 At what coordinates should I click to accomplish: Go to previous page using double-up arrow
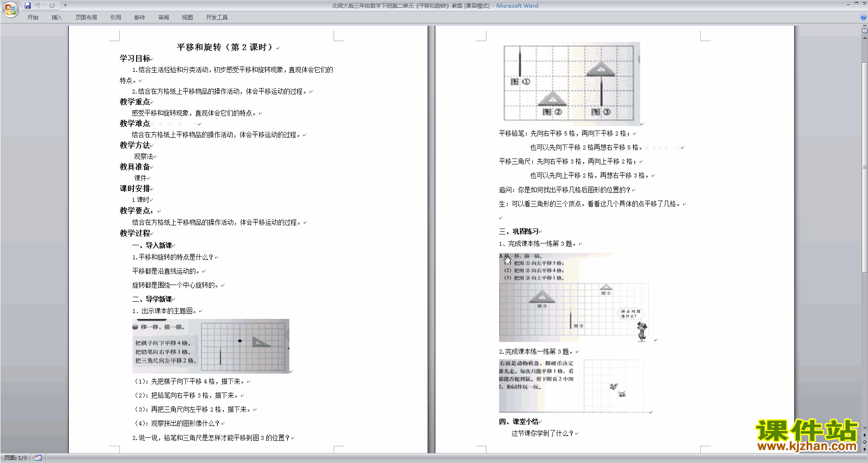click(865, 435)
